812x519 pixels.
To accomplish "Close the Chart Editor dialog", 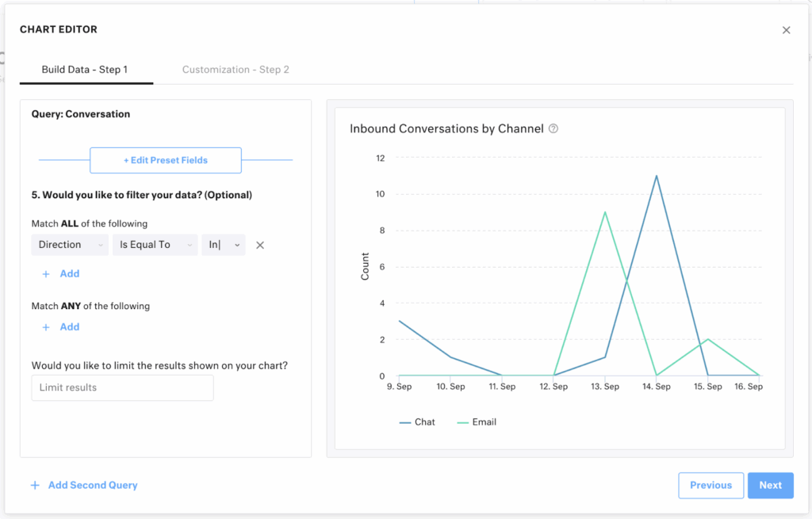I will click(786, 30).
